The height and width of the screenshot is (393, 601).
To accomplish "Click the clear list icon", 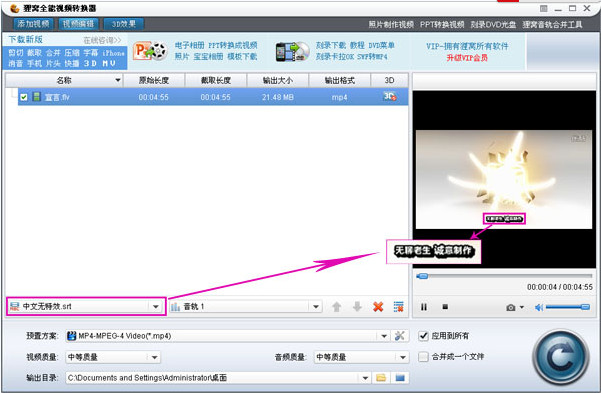I will pos(399,306).
